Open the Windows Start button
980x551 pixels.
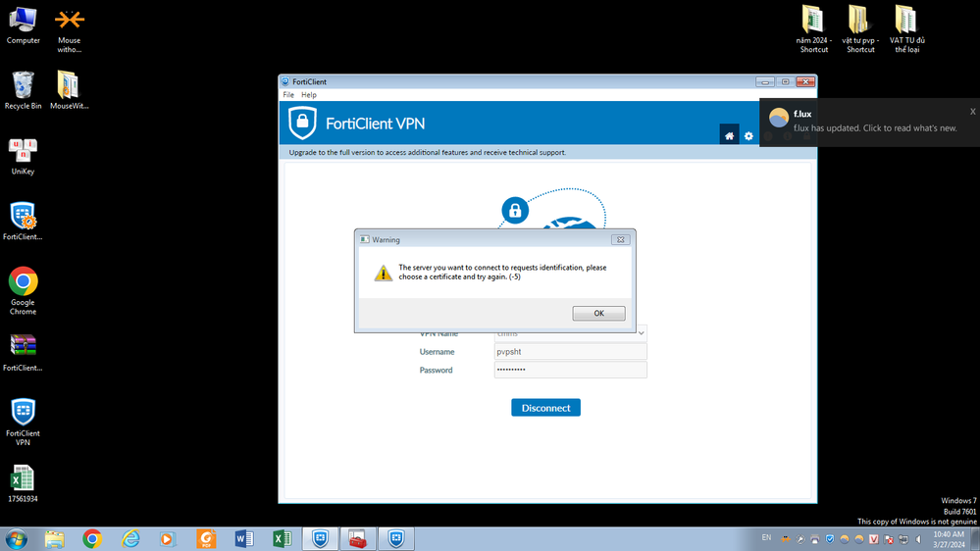click(17, 538)
